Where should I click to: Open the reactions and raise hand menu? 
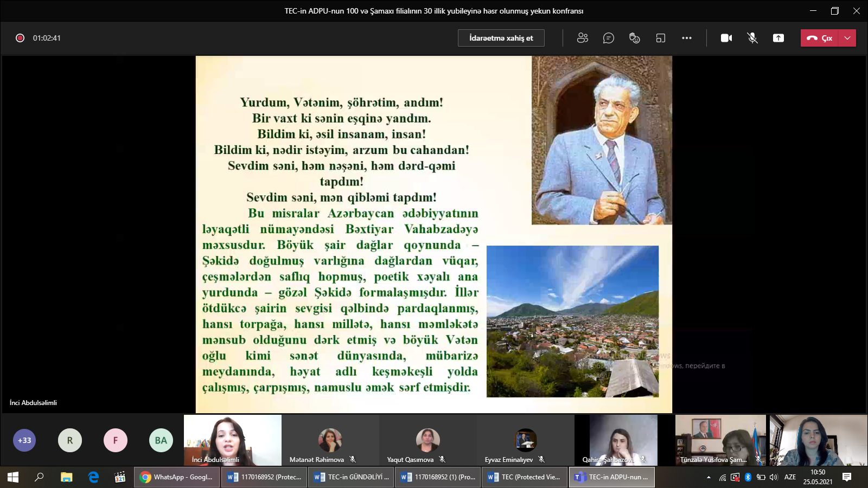click(x=634, y=38)
